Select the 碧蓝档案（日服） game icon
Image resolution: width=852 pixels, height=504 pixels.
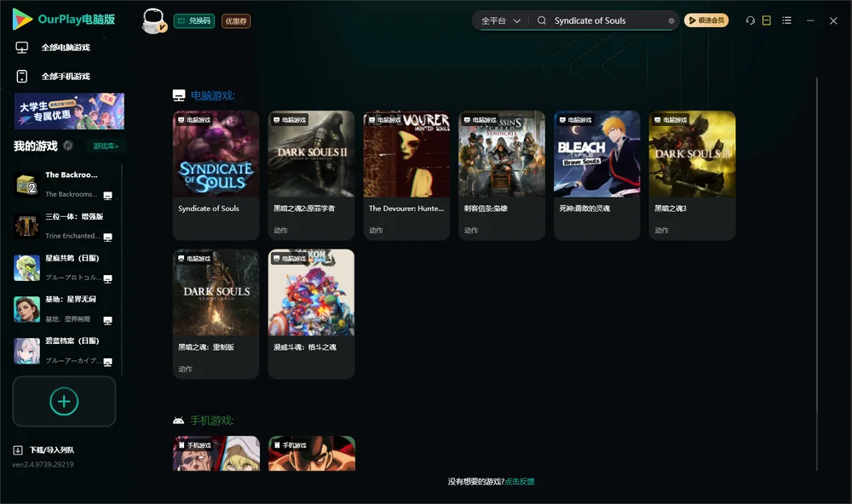click(26, 351)
